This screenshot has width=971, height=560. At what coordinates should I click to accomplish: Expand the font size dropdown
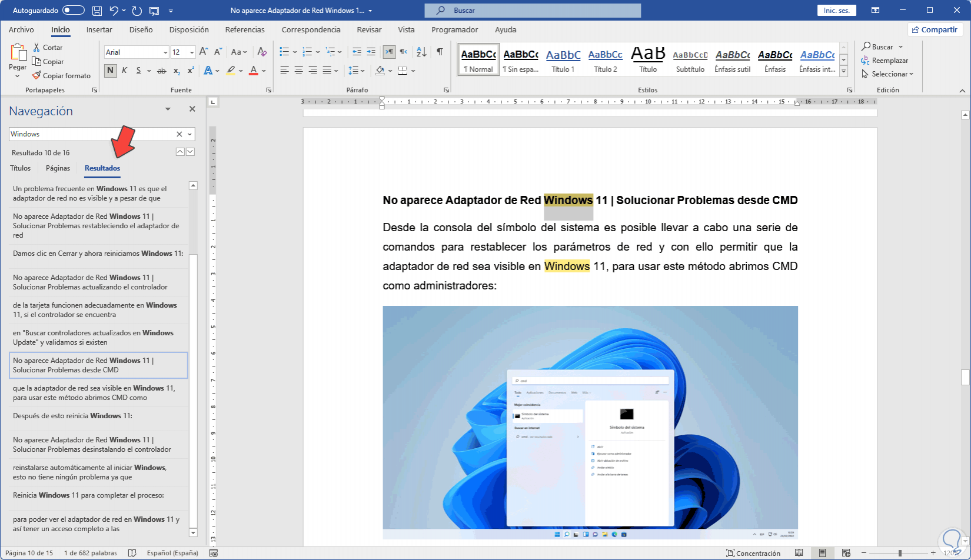[192, 52]
